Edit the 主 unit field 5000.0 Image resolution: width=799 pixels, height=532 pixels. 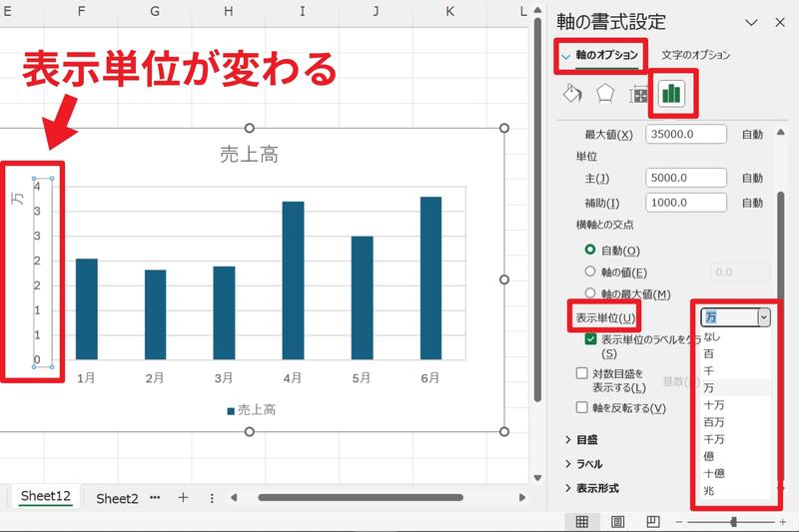coord(686,178)
